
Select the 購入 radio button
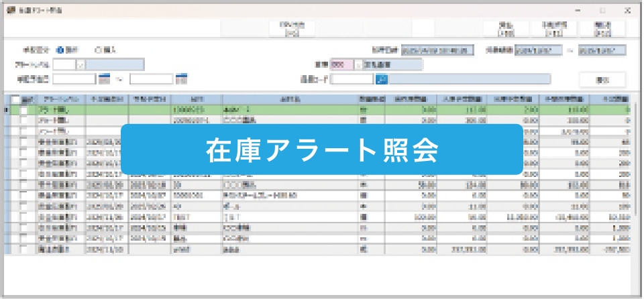coord(99,49)
